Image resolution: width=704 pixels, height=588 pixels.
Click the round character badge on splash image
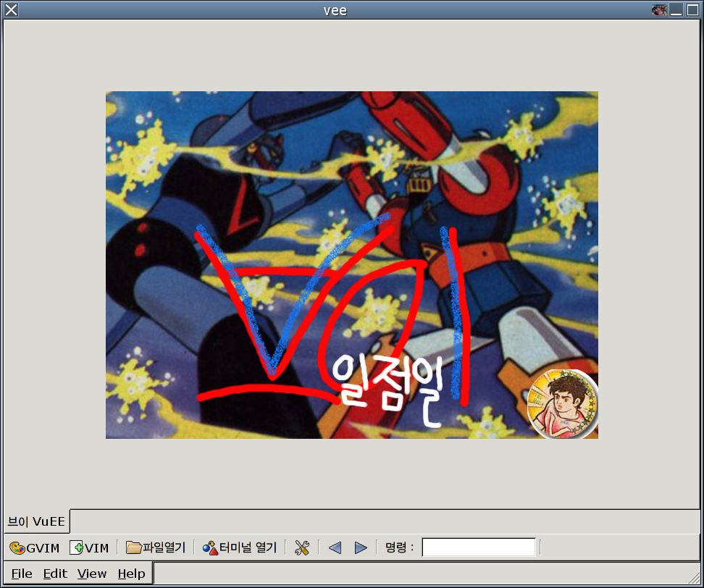click(562, 404)
